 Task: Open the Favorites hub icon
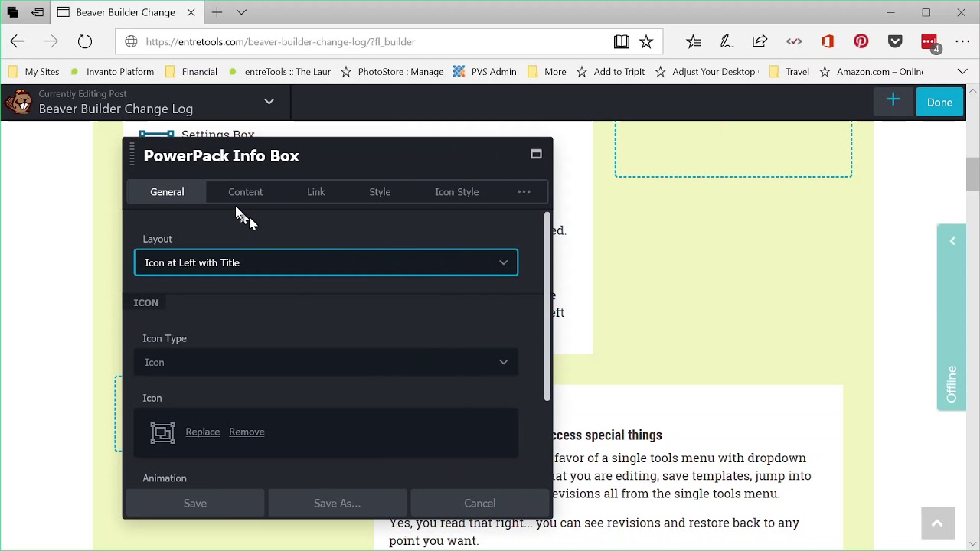pos(694,42)
